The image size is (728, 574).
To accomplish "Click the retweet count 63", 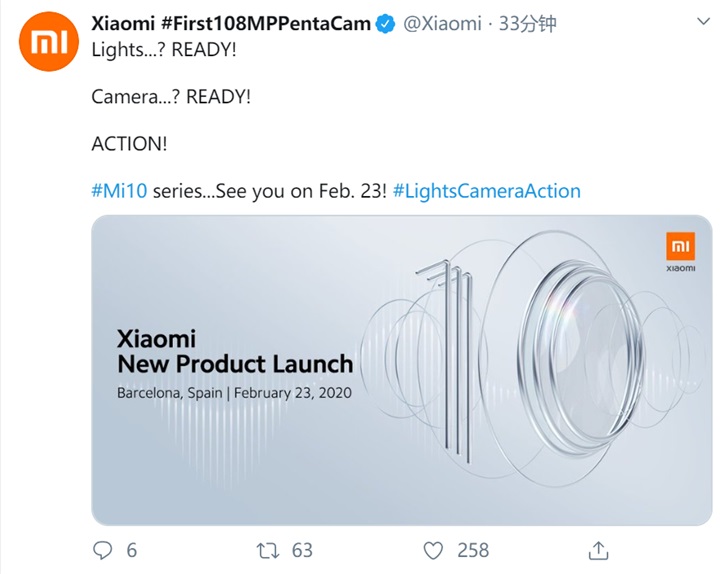I will pyautogui.click(x=301, y=550).
